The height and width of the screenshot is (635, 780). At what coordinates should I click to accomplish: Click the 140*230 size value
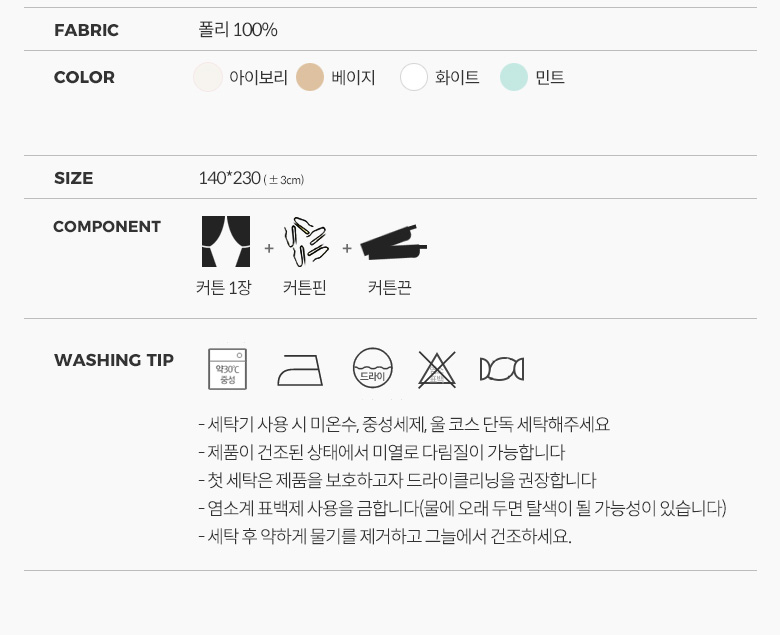click(x=229, y=178)
